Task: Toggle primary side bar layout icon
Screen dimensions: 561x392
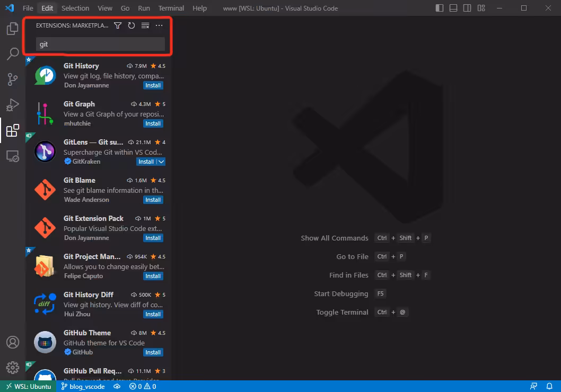Action: (x=440, y=8)
